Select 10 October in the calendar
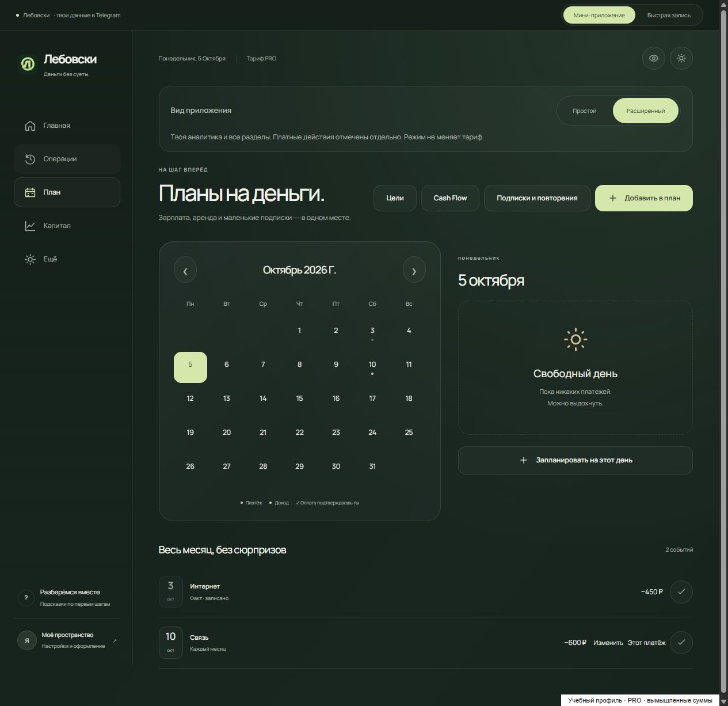728x706 pixels. click(372, 367)
